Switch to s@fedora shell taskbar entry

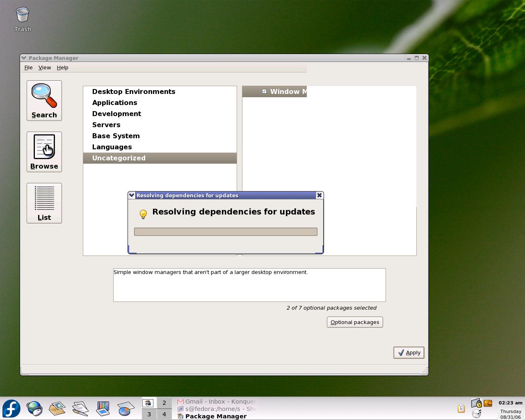[x=217, y=409]
